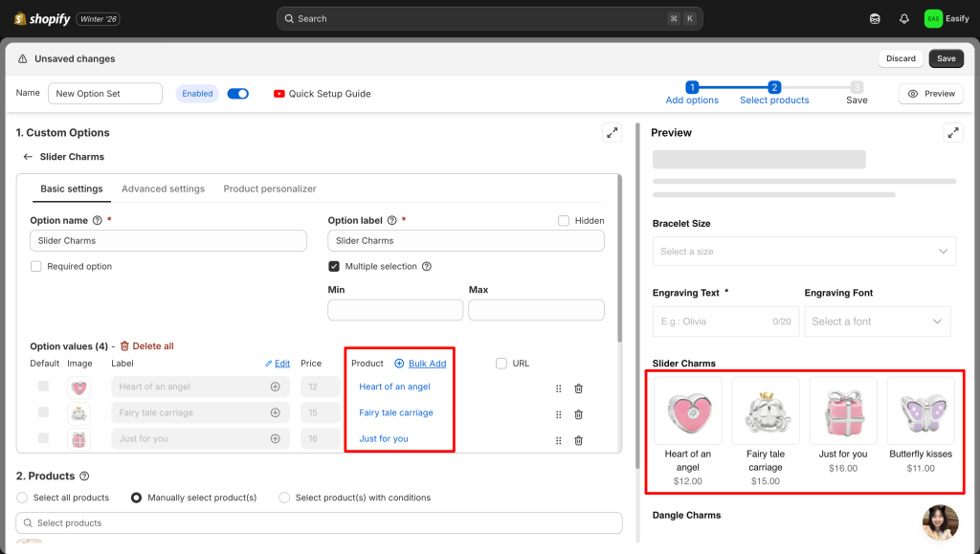Open the Engraving Font dropdown
This screenshot has width=980, height=554.
coord(877,321)
